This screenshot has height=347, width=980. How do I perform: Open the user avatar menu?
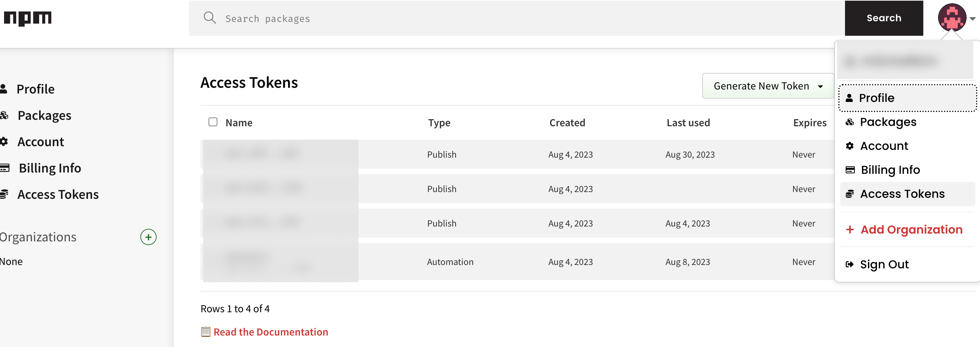click(952, 18)
